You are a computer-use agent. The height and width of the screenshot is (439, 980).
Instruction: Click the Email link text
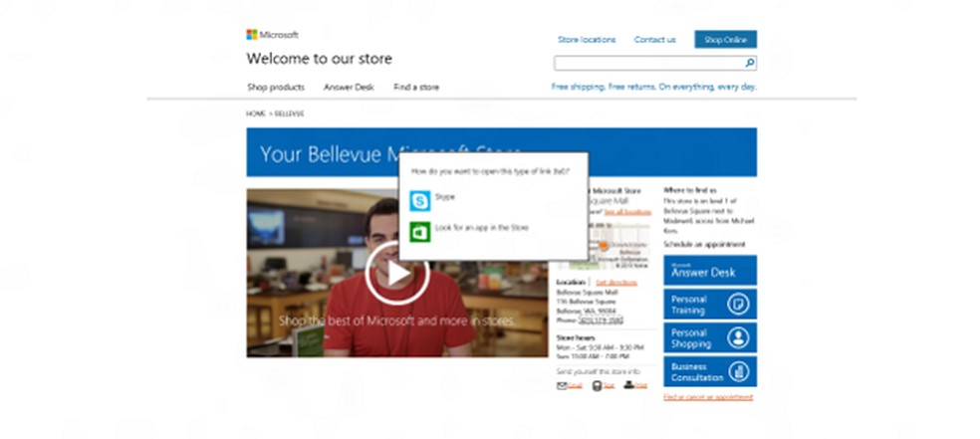(575, 386)
